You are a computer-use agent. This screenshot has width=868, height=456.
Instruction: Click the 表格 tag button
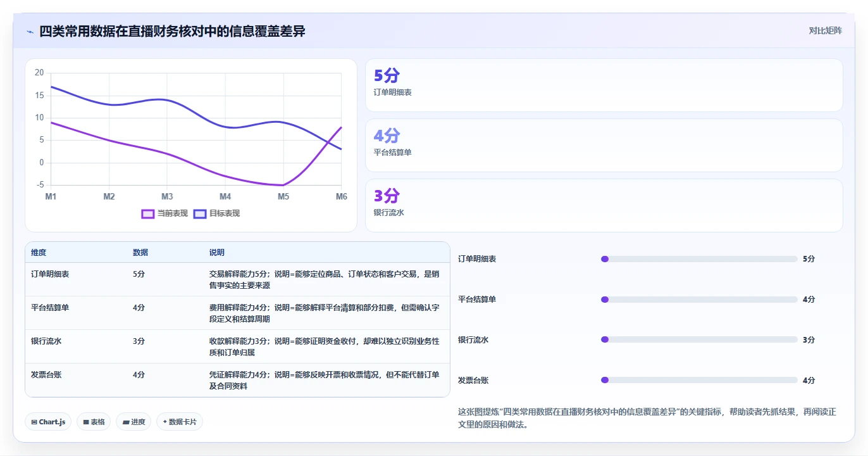tap(94, 422)
